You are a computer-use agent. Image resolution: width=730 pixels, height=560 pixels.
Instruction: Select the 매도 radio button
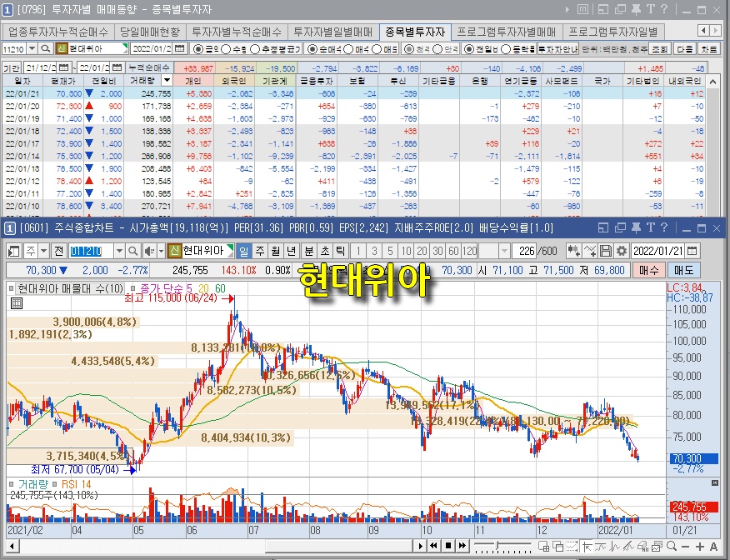[377, 49]
